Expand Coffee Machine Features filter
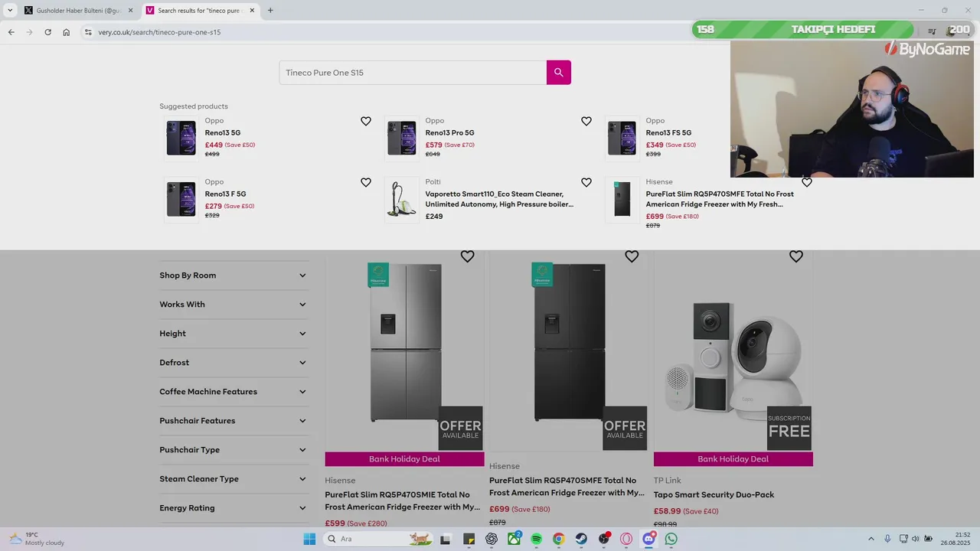The height and width of the screenshot is (551, 980). (x=233, y=392)
